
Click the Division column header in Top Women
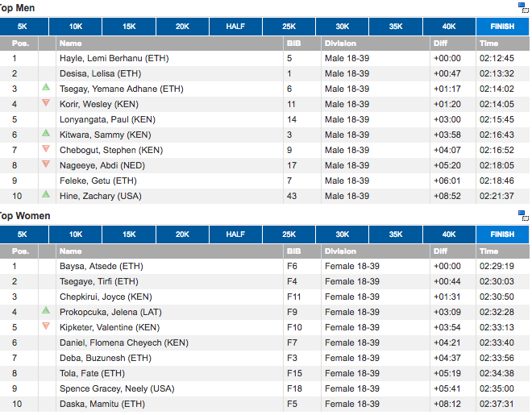(340, 251)
